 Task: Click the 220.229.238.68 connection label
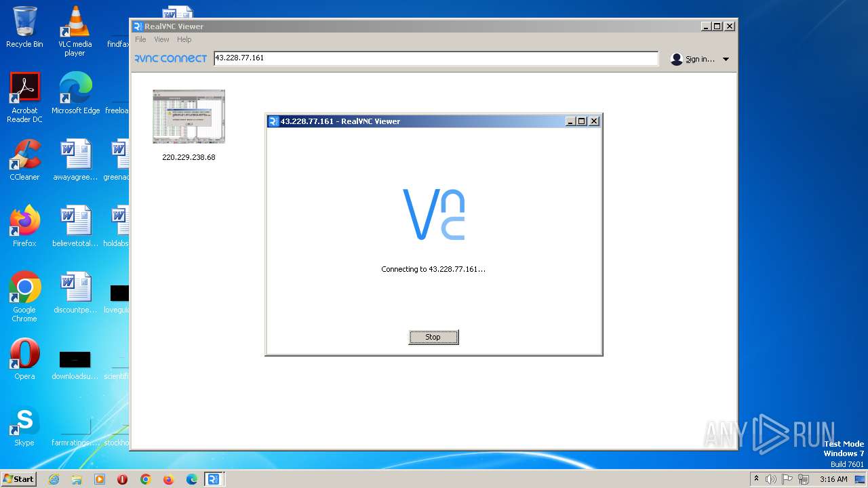pyautogui.click(x=189, y=157)
